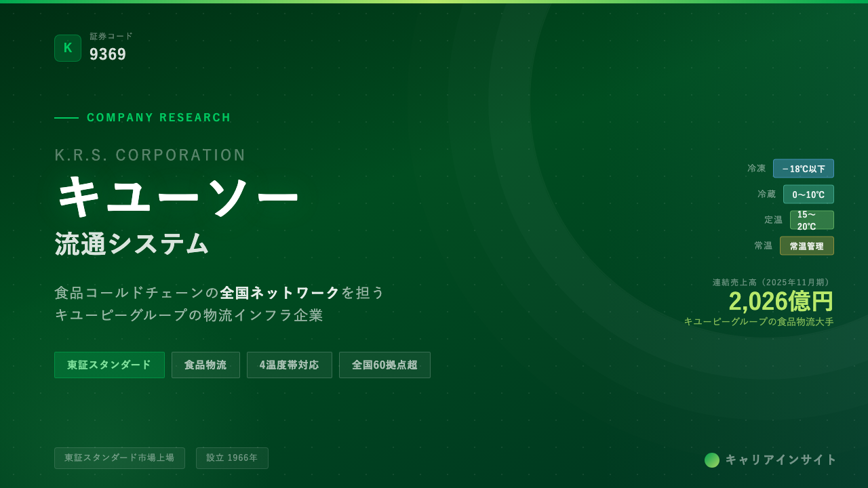The height and width of the screenshot is (488, 868).
Task: Click the 東証スタンダード市場上場 badge
Action: tap(119, 458)
